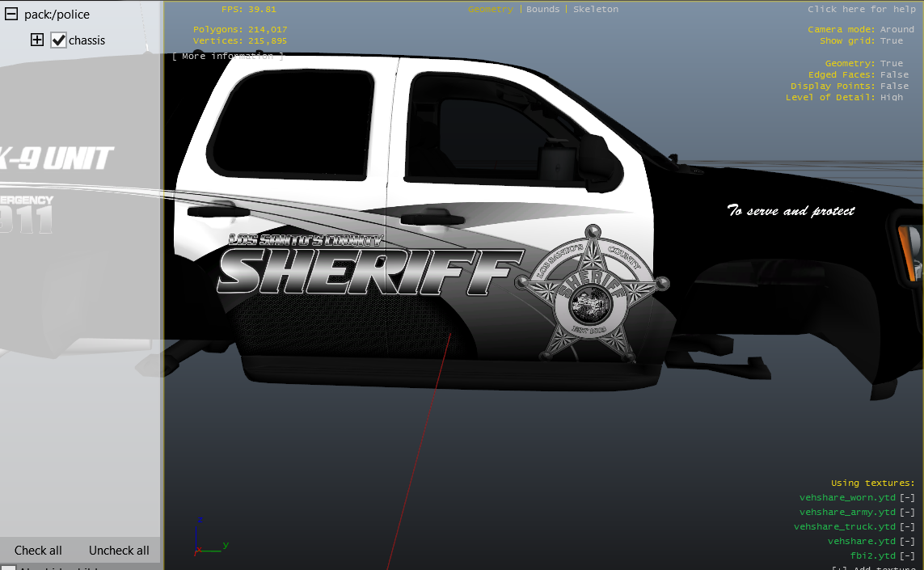Toggle the Show grid setting
The width and height of the screenshot is (924, 570).
pyautogui.click(x=892, y=41)
